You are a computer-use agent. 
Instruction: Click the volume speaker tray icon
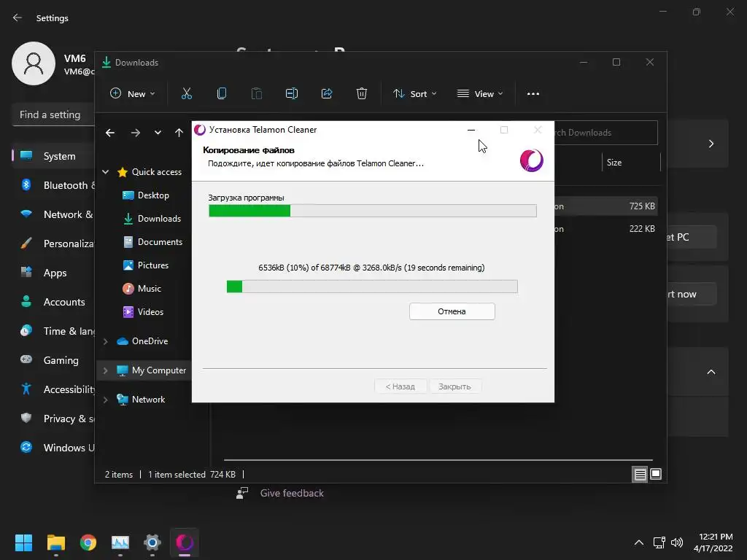(677, 542)
